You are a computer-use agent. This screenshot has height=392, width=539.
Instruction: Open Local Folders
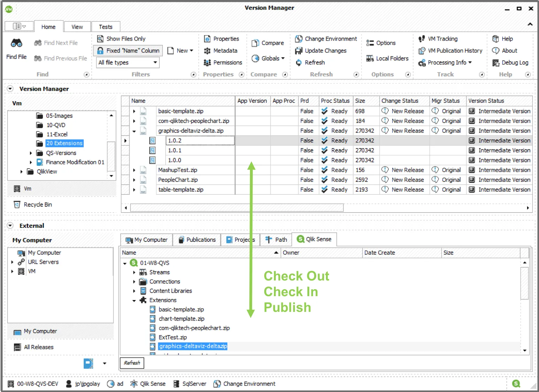pos(387,58)
